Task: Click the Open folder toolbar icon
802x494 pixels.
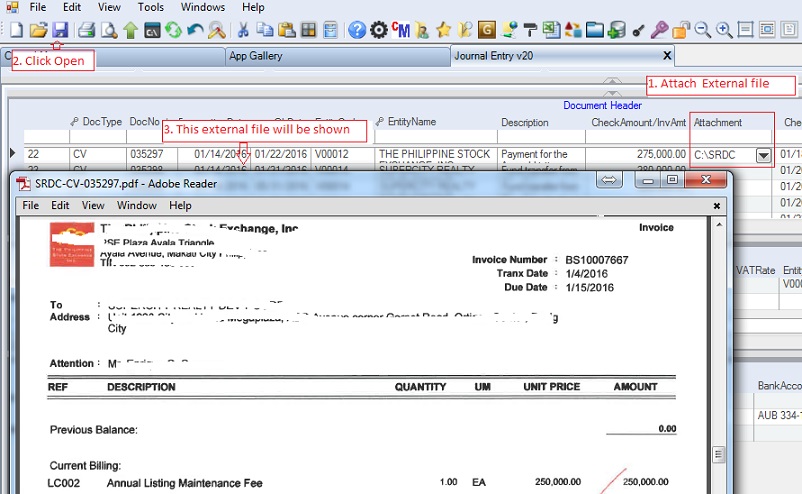Action: coord(38,30)
